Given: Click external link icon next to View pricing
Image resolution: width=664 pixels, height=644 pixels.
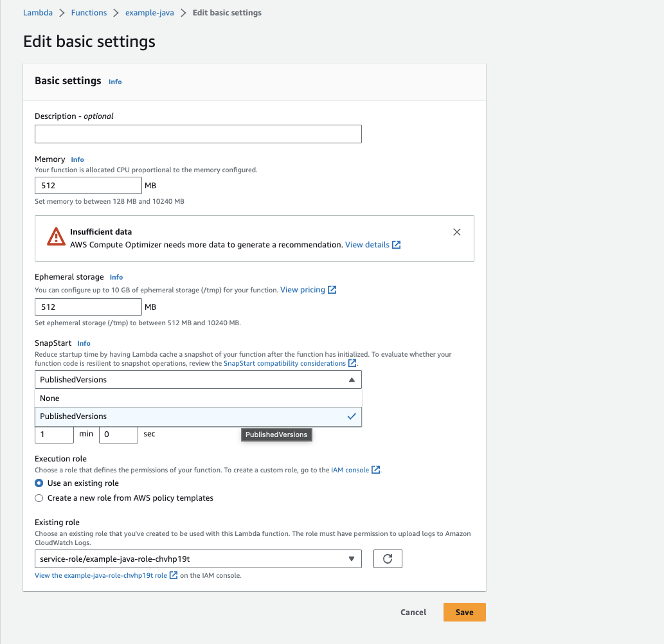Looking at the screenshot, I should (332, 290).
